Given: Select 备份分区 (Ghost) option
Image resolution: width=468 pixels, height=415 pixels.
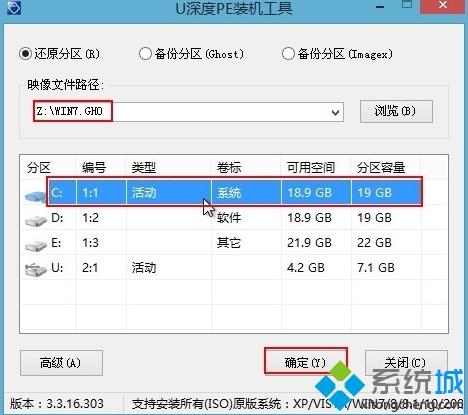Looking at the screenshot, I should point(145,54).
